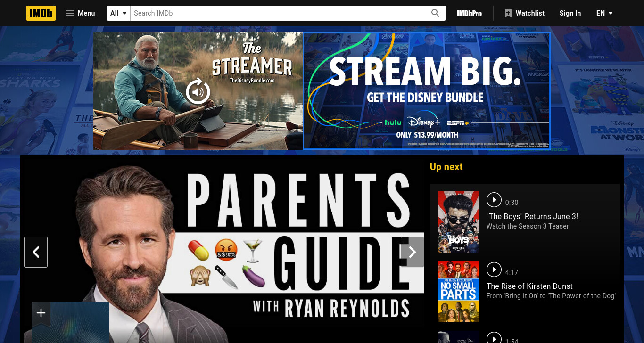Open No Small Parts poster thumbnail

458,292
